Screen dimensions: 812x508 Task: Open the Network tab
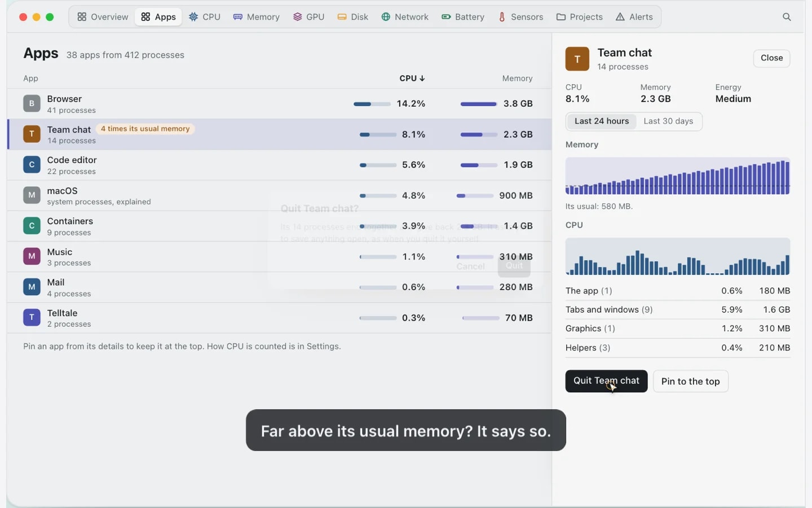[405, 17]
